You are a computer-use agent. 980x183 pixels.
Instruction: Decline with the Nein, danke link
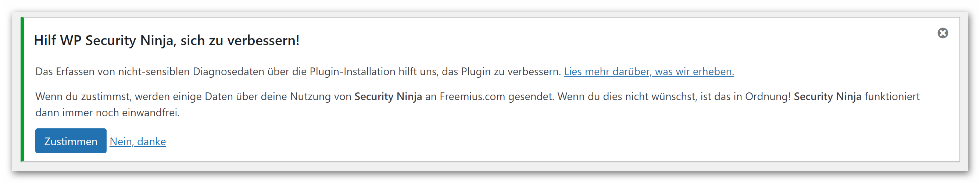tap(138, 142)
